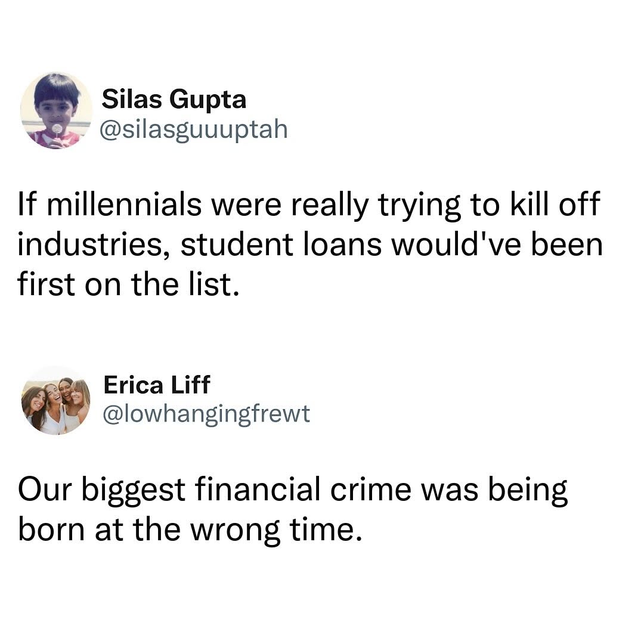The height and width of the screenshot is (644, 644).
Task: Open Erica Liff's group photo avatar
Action: pyautogui.click(x=56, y=401)
